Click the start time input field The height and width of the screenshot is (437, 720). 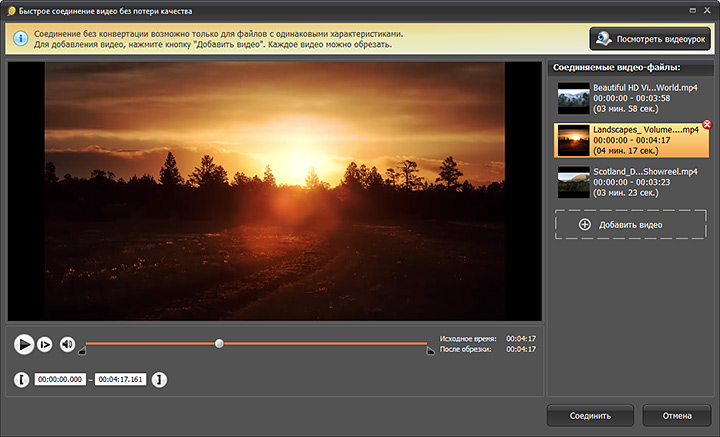pyautogui.click(x=59, y=380)
